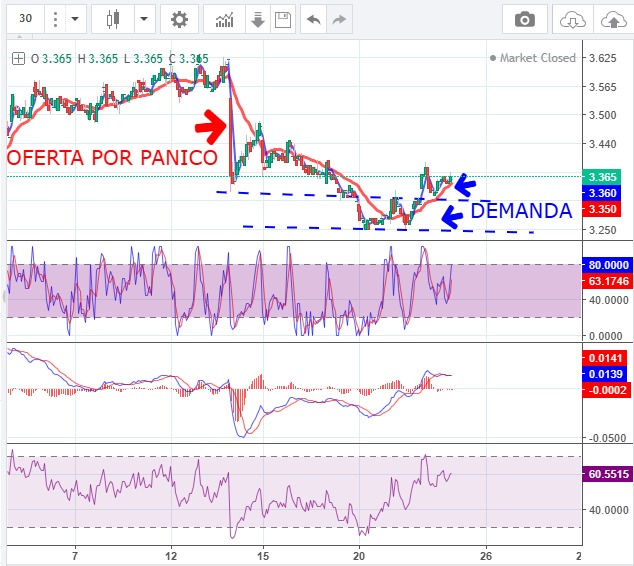The image size is (634, 566).
Task: Click the red arrow marker on chart
Action: click(x=210, y=126)
